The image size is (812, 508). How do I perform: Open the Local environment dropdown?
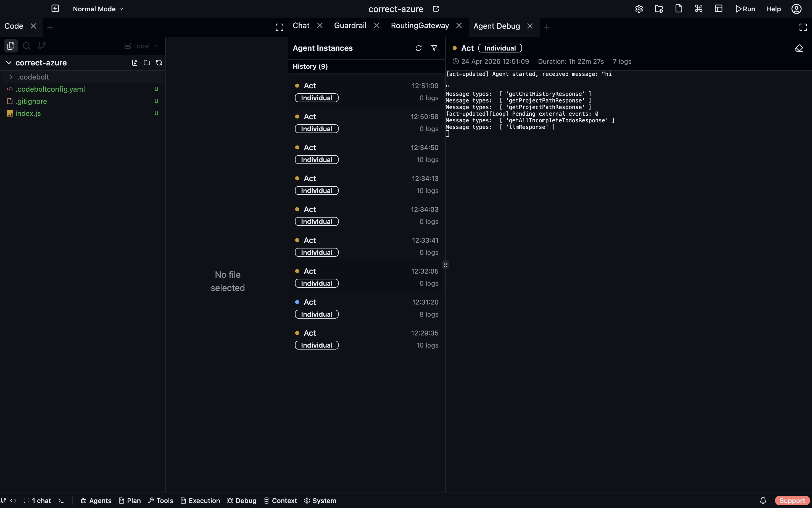pyautogui.click(x=141, y=46)
